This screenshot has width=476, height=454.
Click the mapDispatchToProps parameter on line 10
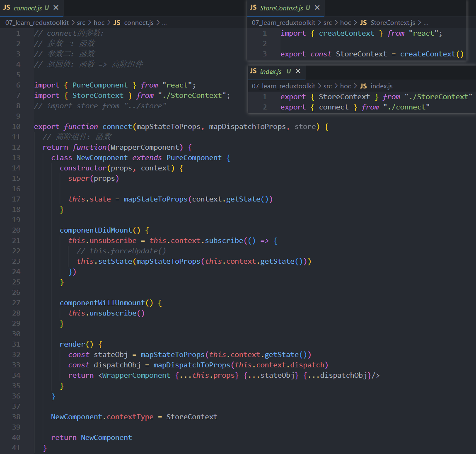(247, 127)
